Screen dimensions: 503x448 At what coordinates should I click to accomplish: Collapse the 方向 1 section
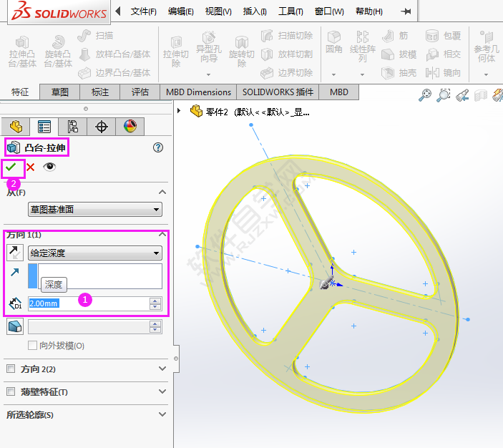[x=162, y=234]
